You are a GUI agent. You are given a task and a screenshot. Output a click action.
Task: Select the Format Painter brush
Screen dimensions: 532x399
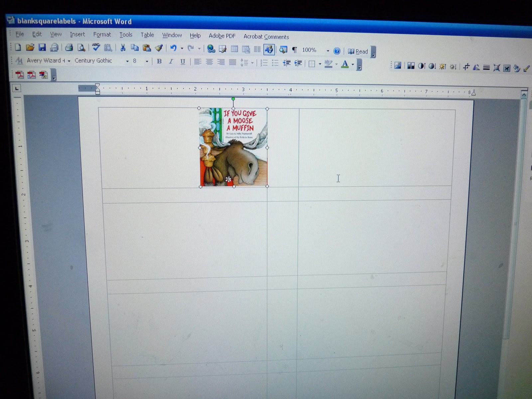click(159, 48)
